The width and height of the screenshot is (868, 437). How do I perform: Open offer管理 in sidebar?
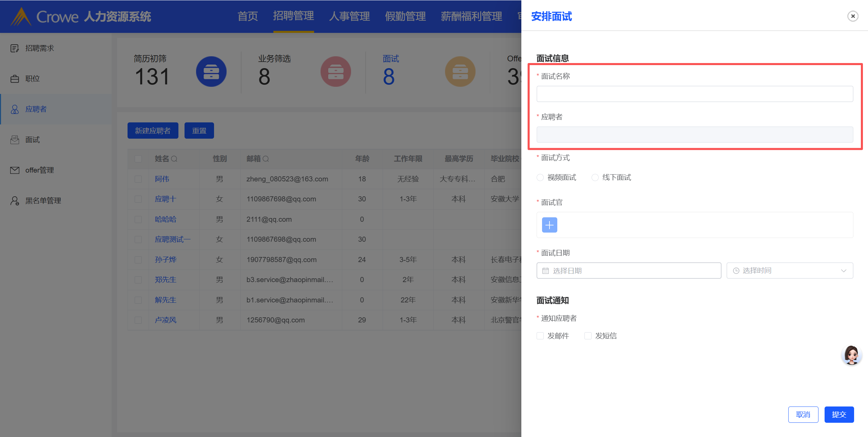click(39, 170)
